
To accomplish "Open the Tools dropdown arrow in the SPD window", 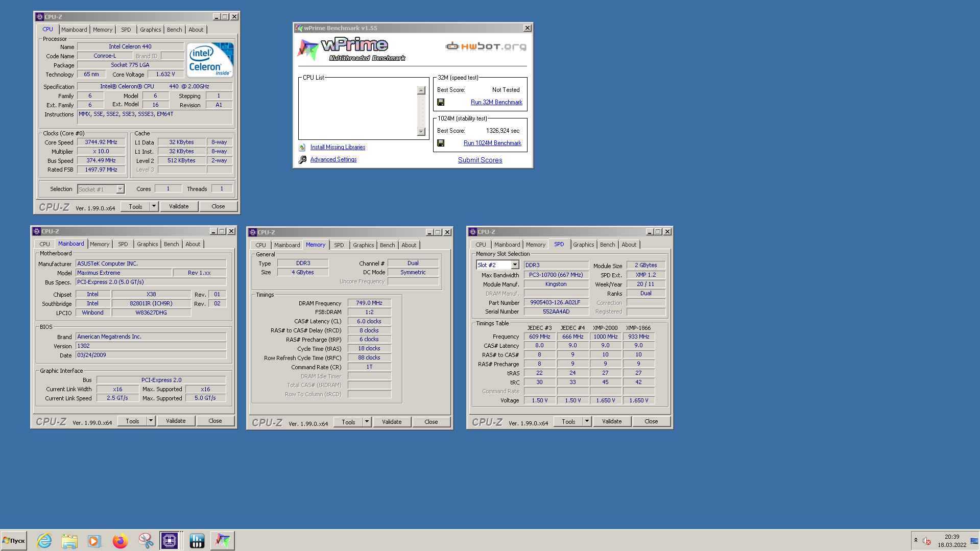I will click(587, 421).
